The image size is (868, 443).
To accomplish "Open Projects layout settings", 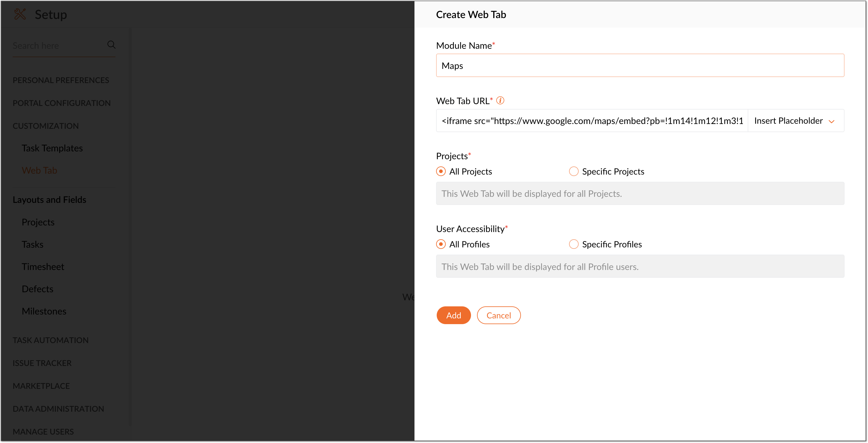I will (x=38, y=222).
